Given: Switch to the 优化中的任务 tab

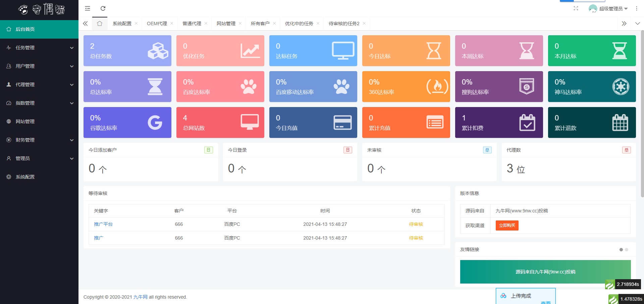Looking at the screenshot, I should tap(299, 23).
